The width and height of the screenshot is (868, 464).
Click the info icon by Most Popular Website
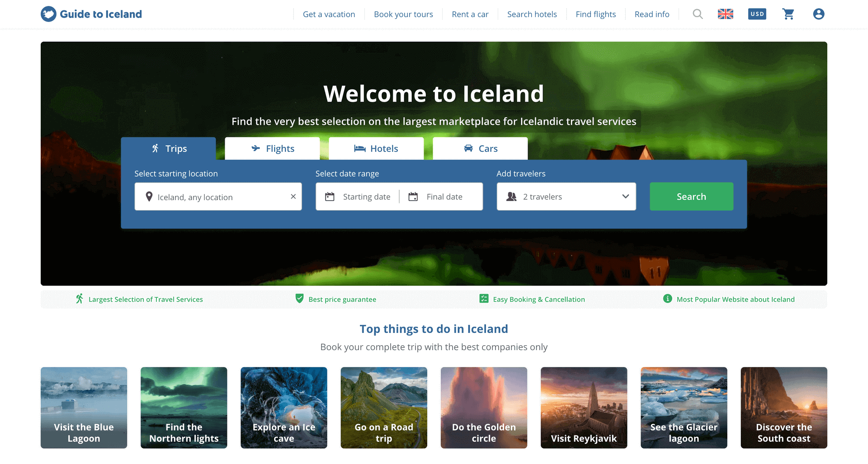point(667,298)
